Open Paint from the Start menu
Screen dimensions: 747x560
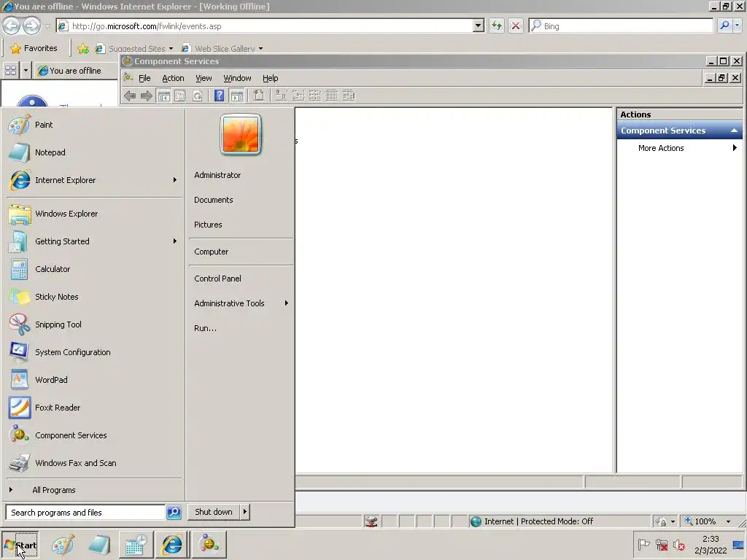click(94, 125)
